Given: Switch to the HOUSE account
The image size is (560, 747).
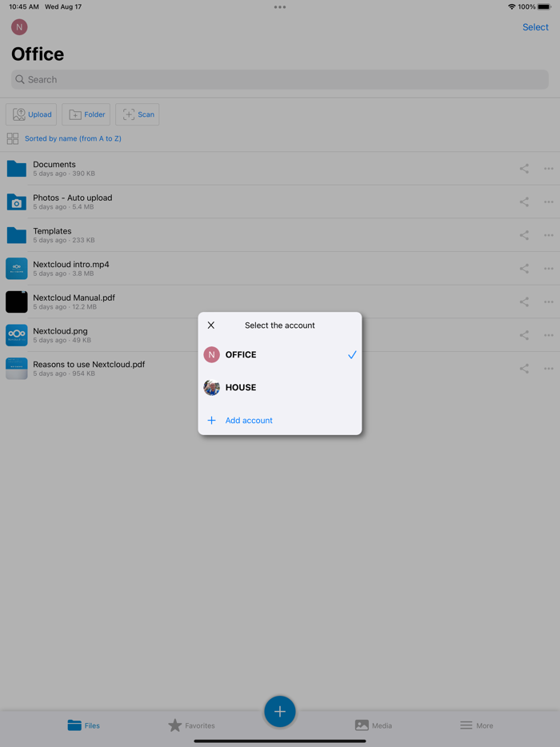Looking at the screenshot, I should coord(280,387).
